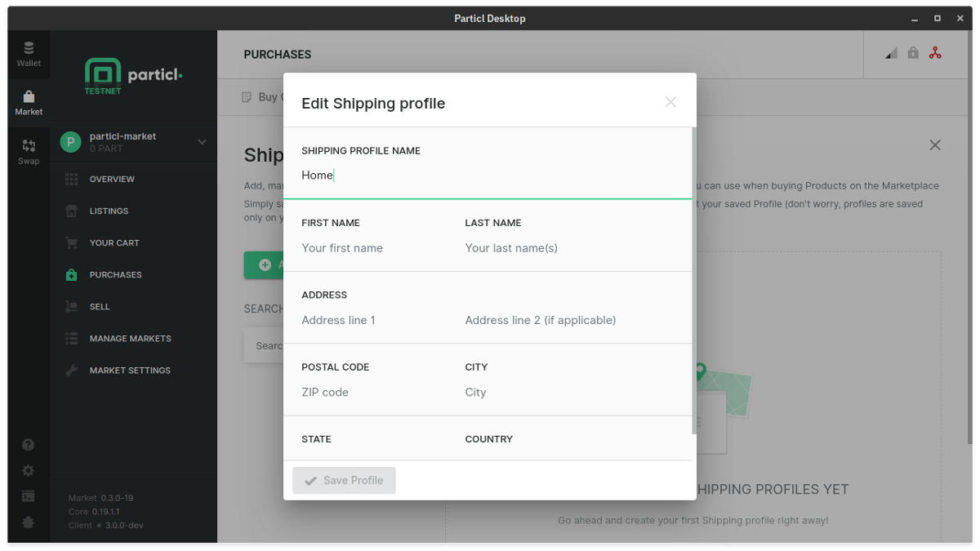This screenshot has height=551, width=980.
Task: Open the Wallet section
Action: 29,55
